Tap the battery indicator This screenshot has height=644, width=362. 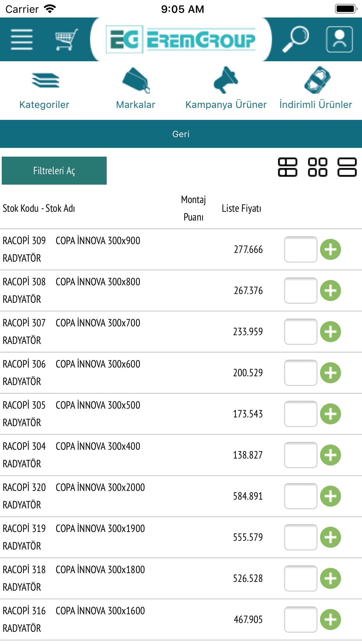(x=346, y=9)
